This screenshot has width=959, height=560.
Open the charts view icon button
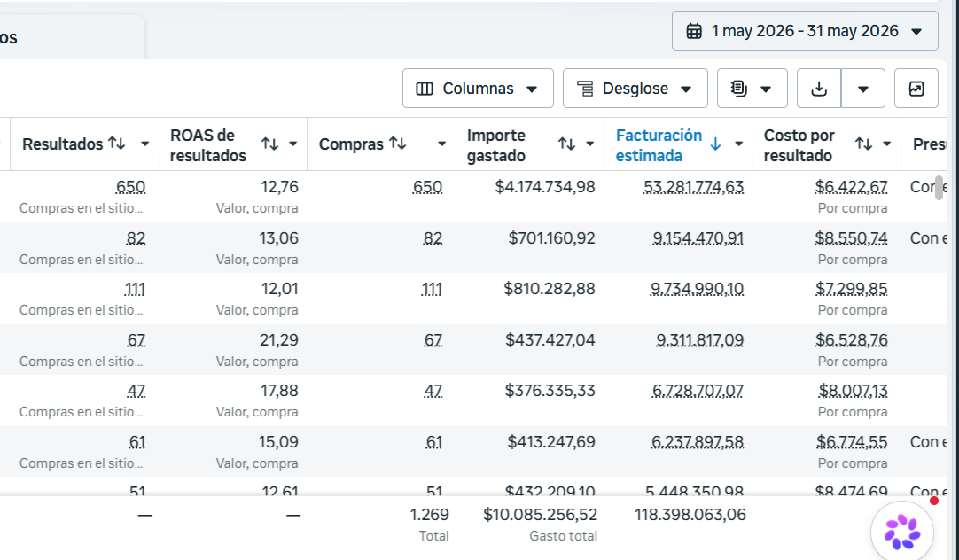916,89
